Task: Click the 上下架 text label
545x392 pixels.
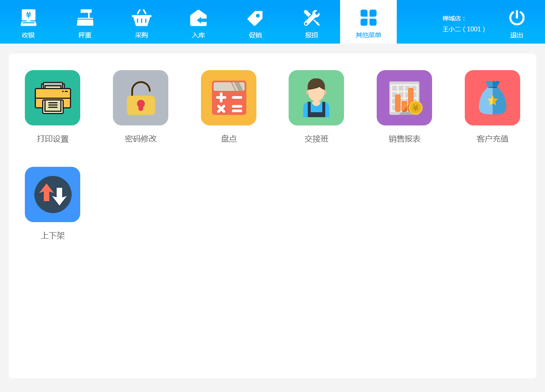Action: 53,236
